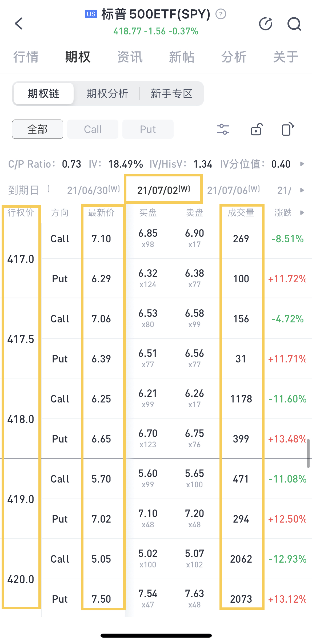Open the search magnifier icon
The image size is (312, 644).
click(x=294, y=24)
